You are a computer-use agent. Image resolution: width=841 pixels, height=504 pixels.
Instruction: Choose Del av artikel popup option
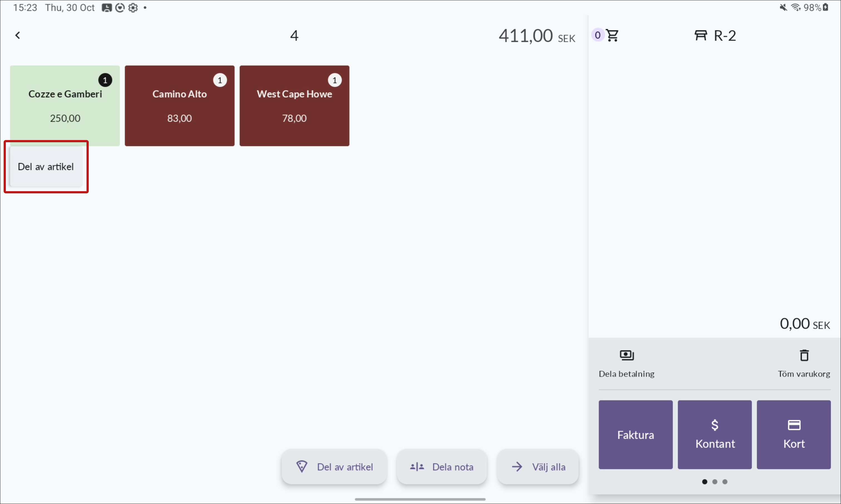coord(46,166)
